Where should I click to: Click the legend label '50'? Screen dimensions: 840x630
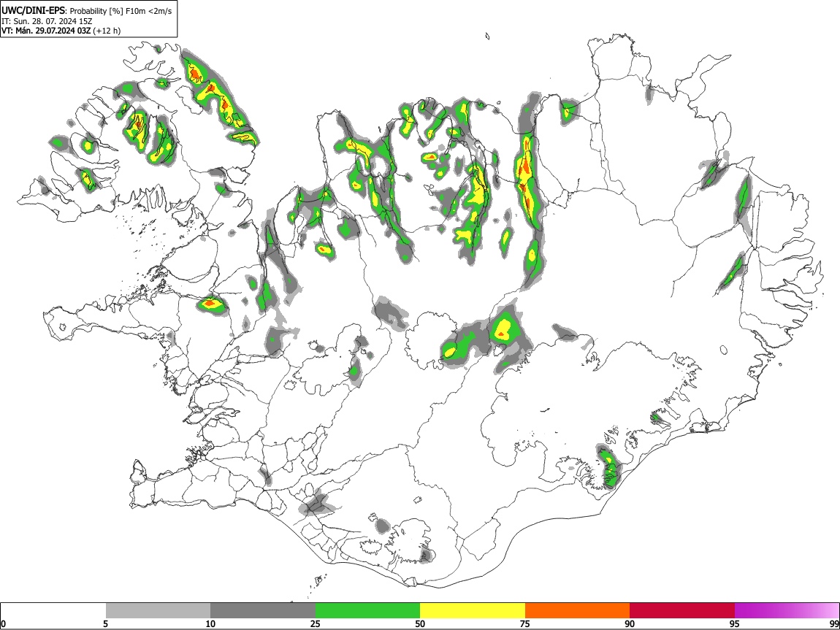pyautogui.click(x=420, y=623)
